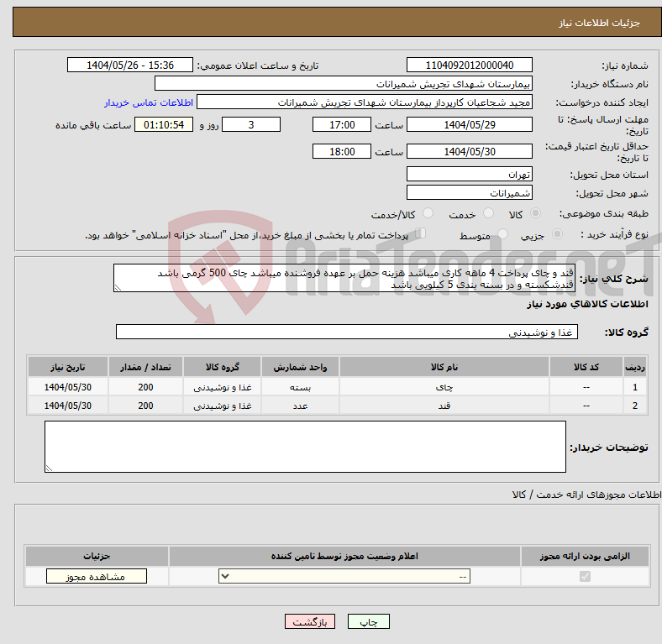This screenshot has height=644, width=662.
Task: Click کد کالا column header
Action: 586,367
